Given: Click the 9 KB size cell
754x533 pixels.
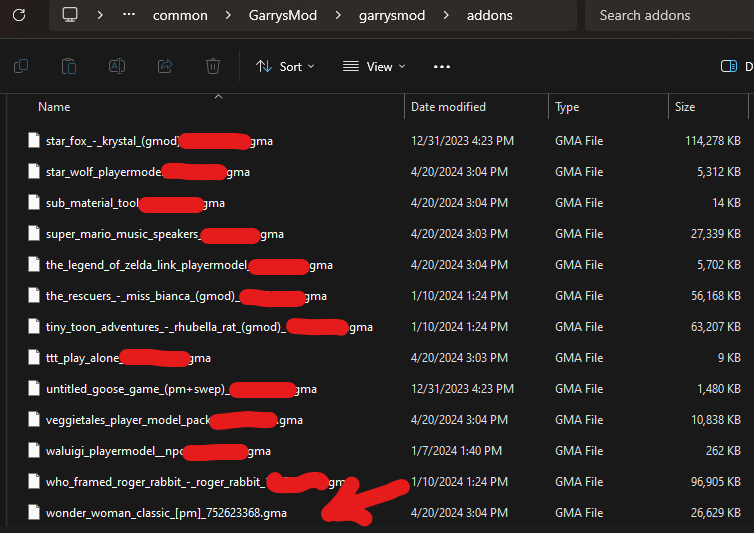Looking at the screenshot, I should (729, 358).
